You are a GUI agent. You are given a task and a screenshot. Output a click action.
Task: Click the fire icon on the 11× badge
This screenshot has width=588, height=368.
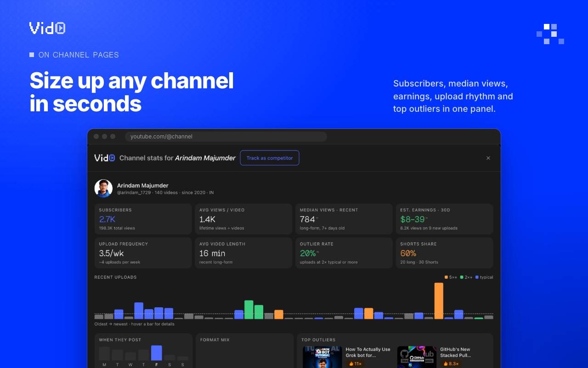pyautogui.click(x=351, y=363)
